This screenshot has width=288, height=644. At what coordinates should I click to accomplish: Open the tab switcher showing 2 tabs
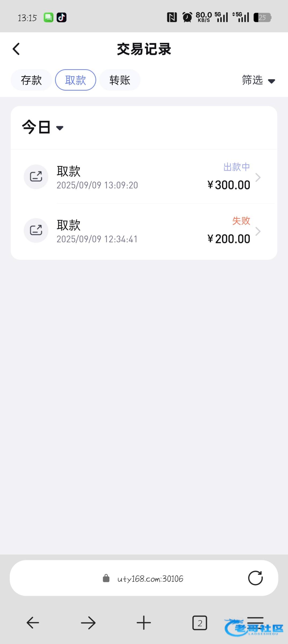point(200,623)
